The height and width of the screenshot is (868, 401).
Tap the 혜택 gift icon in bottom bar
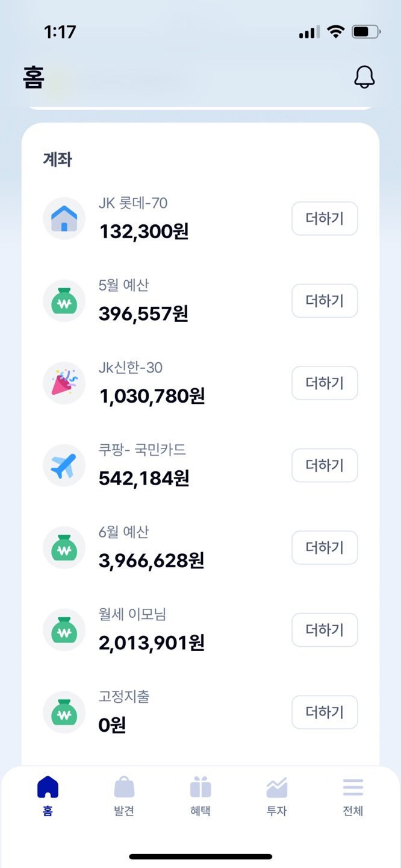tap(200, 796)
